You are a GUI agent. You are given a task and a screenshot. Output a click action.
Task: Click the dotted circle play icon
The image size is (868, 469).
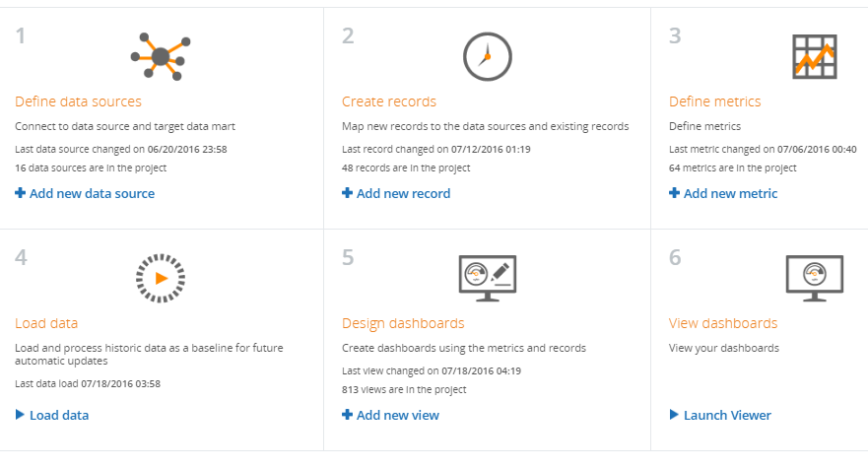coord(161,278)
